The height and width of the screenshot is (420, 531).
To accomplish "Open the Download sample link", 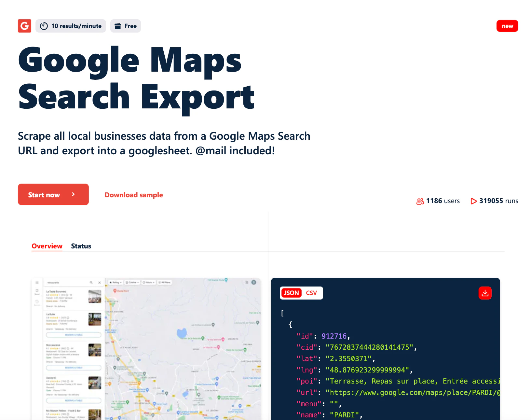I will (x=133, y=195).
